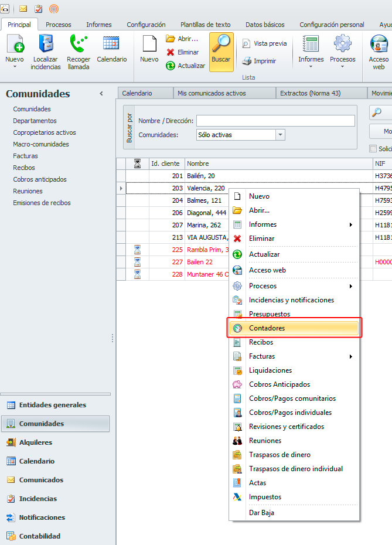Open the Comunidades Sólo activas dropdown

click(280, 135)
